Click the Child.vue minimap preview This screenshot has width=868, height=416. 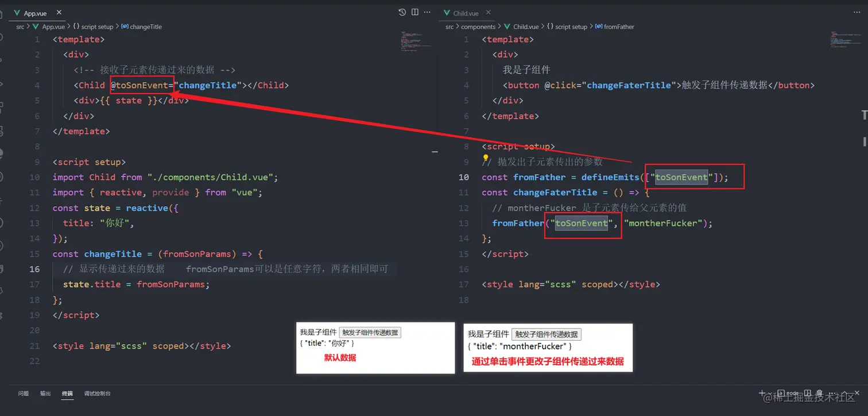(844, 40)
